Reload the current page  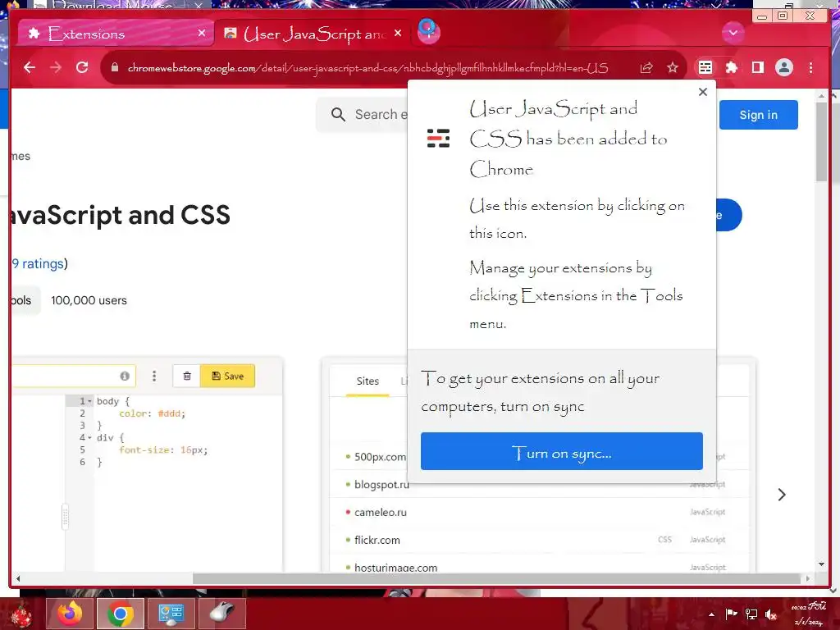tap(82, 67)
